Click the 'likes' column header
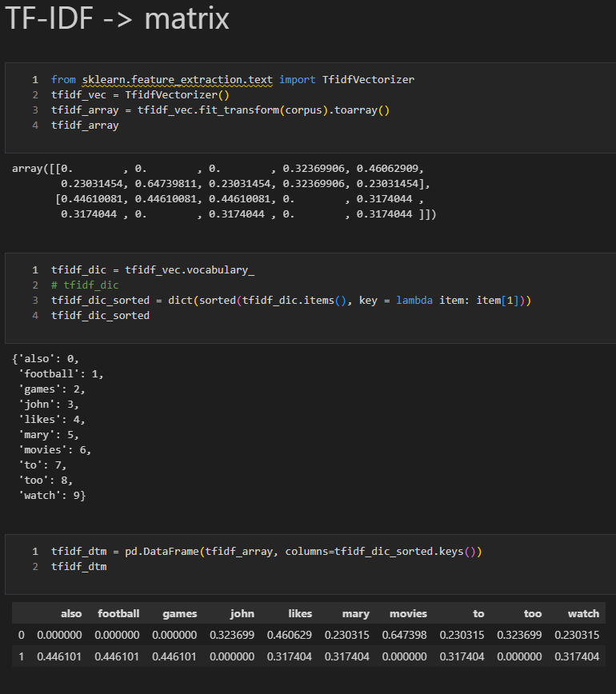 pyautogui.click(x=300, y=613)
